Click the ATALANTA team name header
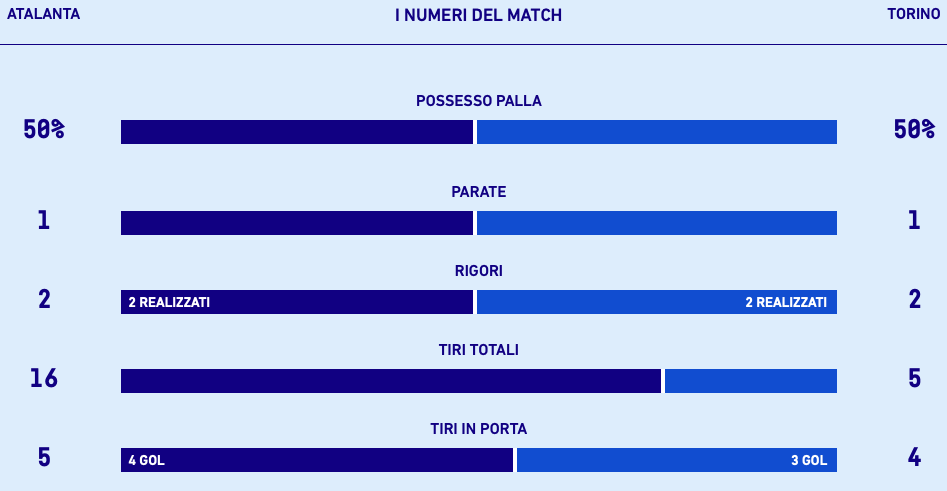 click(x=43, y=14)
